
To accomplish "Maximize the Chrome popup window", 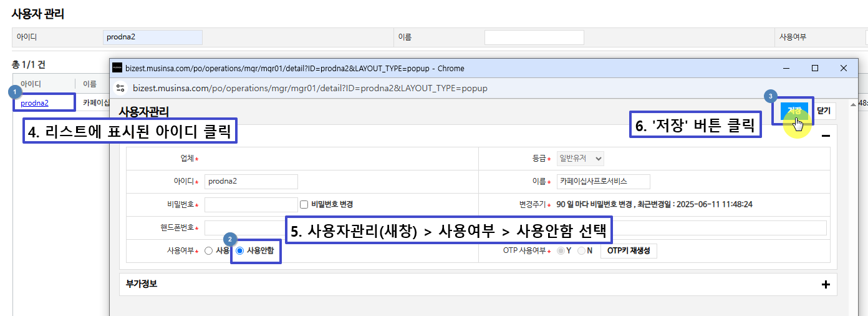I will pyautogui.click(x=814, y=68).
